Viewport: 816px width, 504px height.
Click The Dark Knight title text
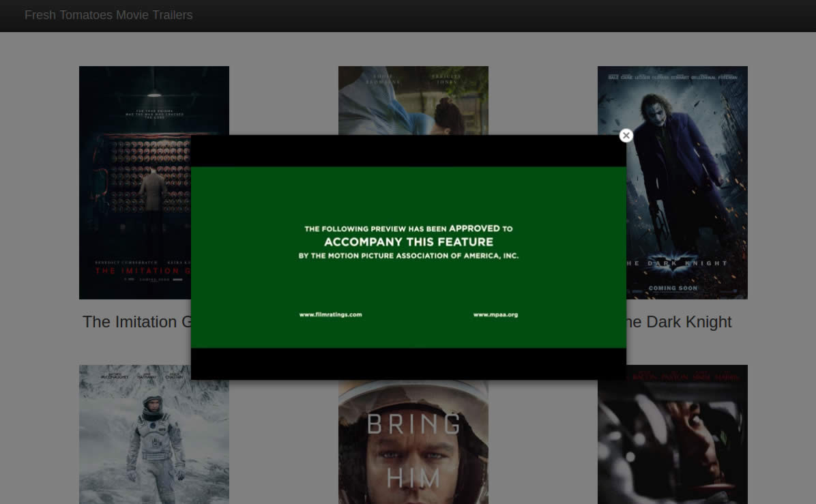[x=679, y=322]
